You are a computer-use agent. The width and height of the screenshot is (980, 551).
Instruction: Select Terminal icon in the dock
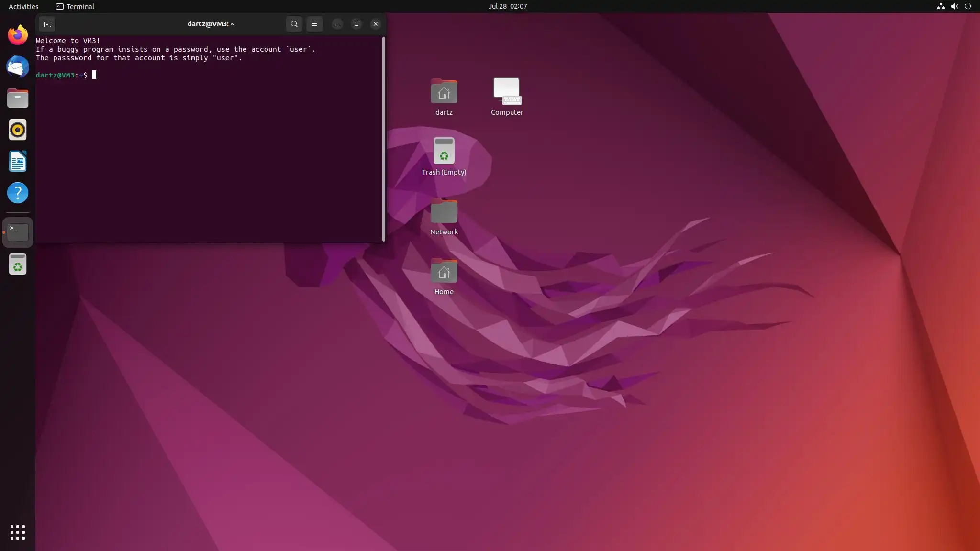point(18,232)
